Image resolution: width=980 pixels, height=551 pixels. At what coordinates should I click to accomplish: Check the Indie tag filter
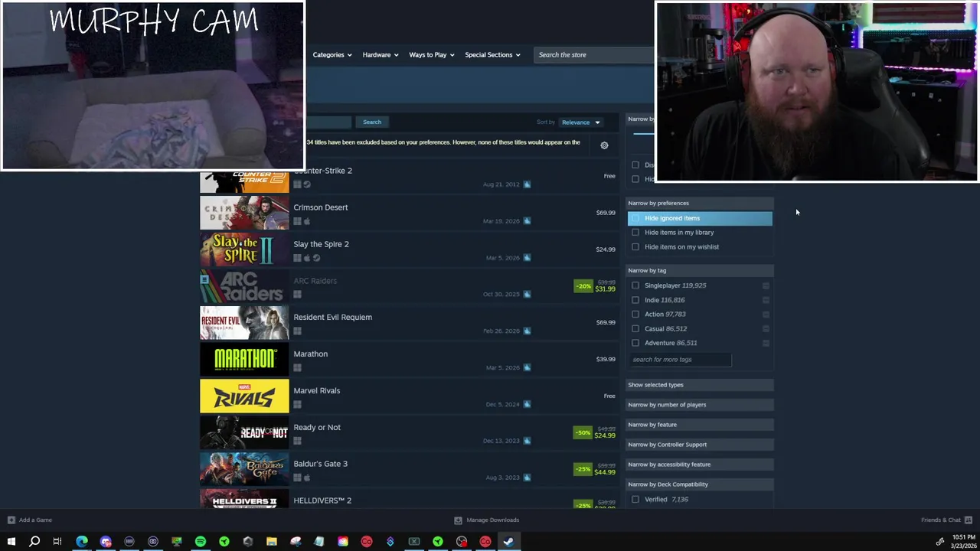click(635, 300)
